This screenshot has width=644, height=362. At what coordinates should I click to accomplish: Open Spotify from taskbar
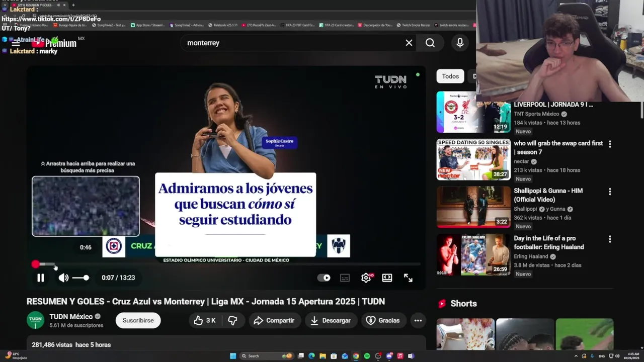coord(367,356)
